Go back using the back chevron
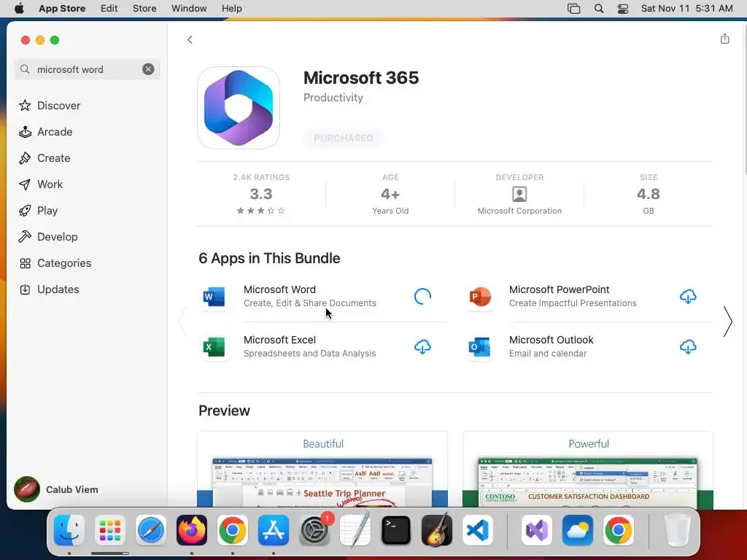Screen dimensions: 747x560 click(190, 39)
